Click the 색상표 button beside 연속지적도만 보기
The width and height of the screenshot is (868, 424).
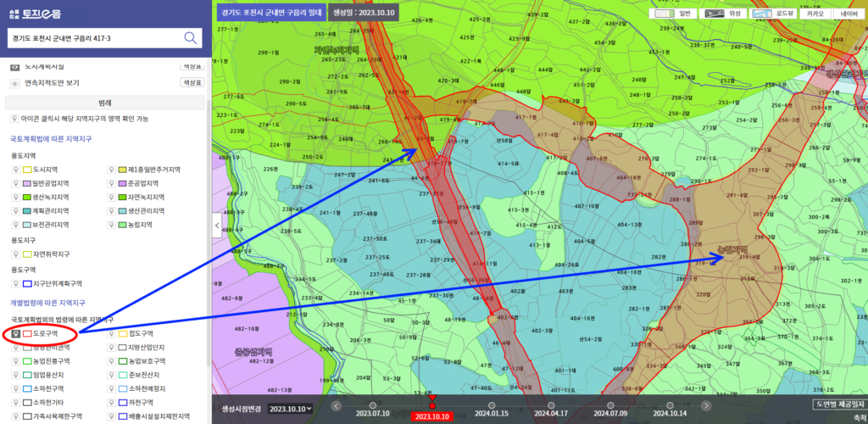click(192, 83)
